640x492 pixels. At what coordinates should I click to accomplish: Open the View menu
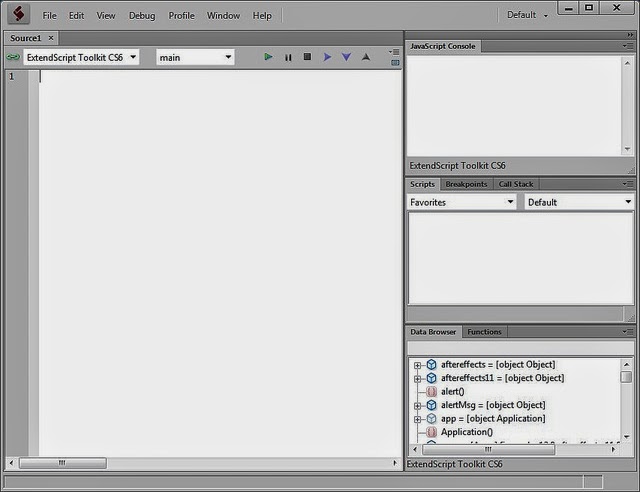[x=106, y=16]
